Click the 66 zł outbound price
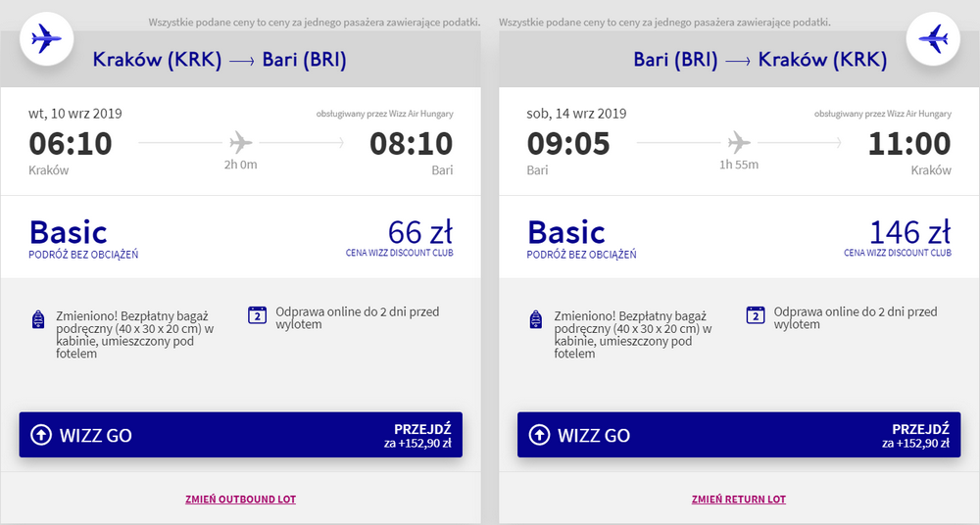 (419, 233)
